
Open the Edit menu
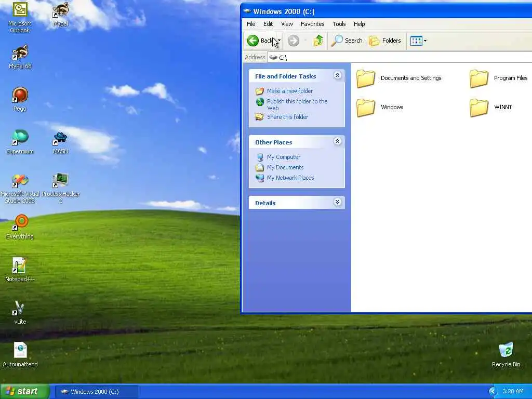point(268,24)
